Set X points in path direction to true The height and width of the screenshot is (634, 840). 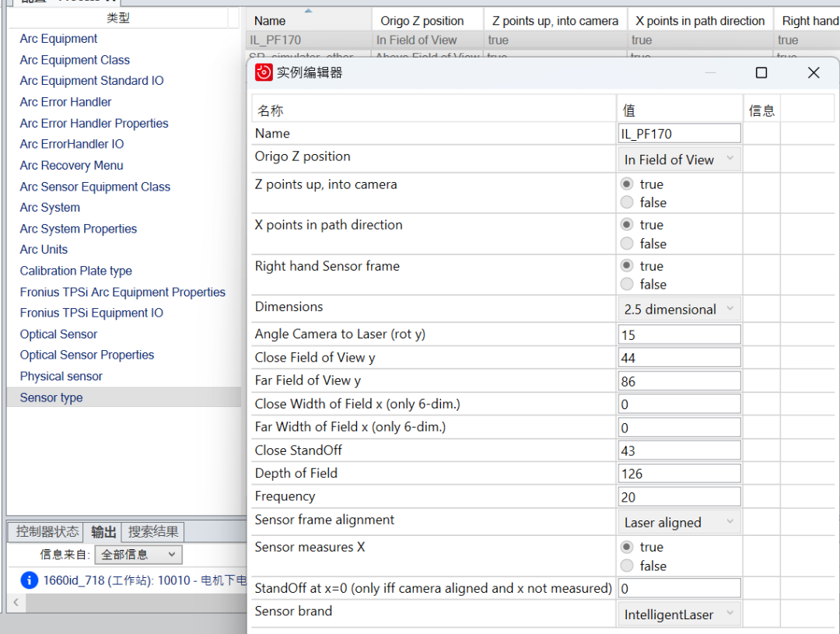626,225
